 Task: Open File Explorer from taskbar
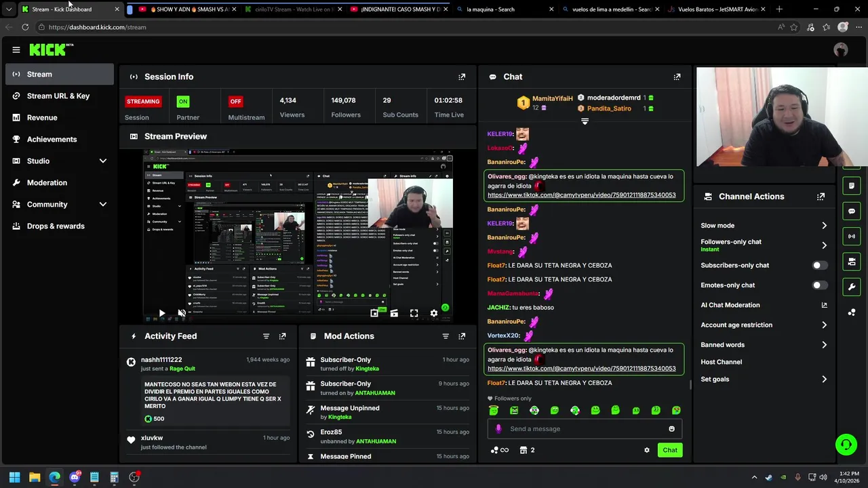(35, 477)
